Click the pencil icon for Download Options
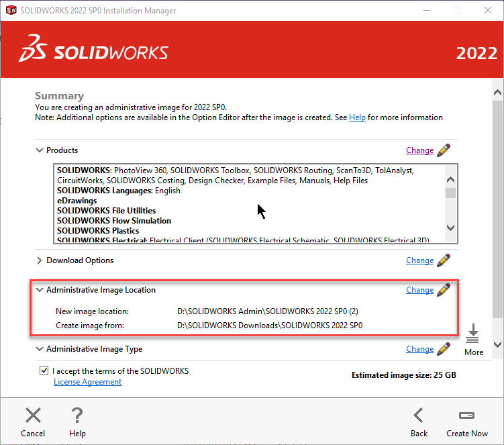The image size is (504, 445). [444, 260]
